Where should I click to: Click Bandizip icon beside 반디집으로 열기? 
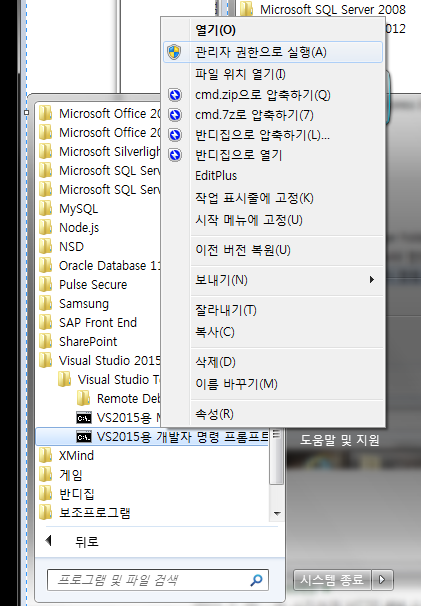[175, 155]
